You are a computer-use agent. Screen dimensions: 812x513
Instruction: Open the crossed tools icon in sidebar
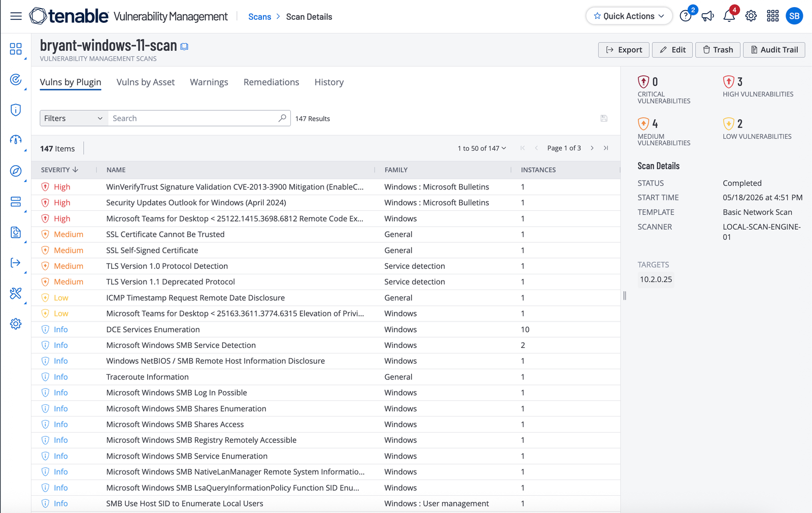click(x=16, y=293)
